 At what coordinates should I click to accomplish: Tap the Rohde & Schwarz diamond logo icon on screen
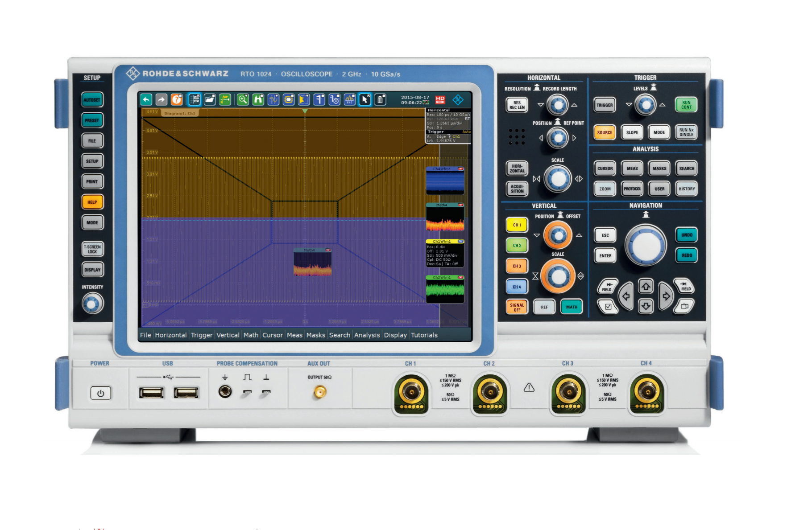tap(458, 100)
